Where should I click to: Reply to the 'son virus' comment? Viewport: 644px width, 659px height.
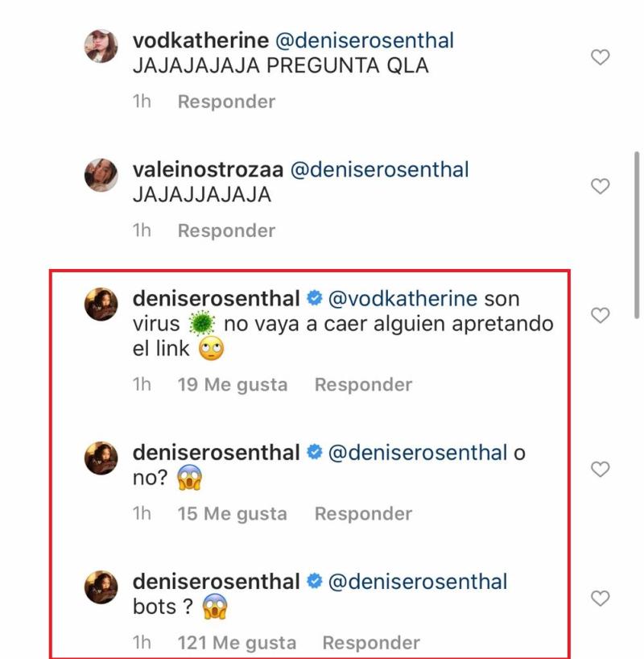(363, 385)
